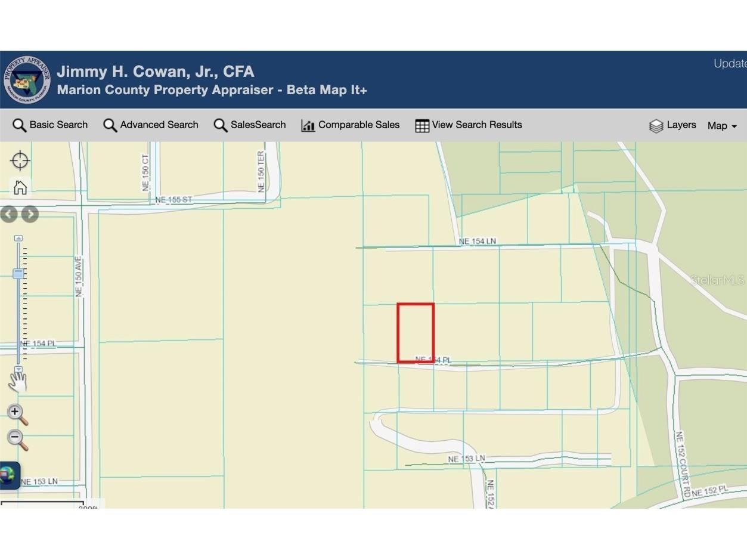Viewport: 747px width, 560px height.
Task: Click the forward navigation arrow
Action: pos(29,214)
